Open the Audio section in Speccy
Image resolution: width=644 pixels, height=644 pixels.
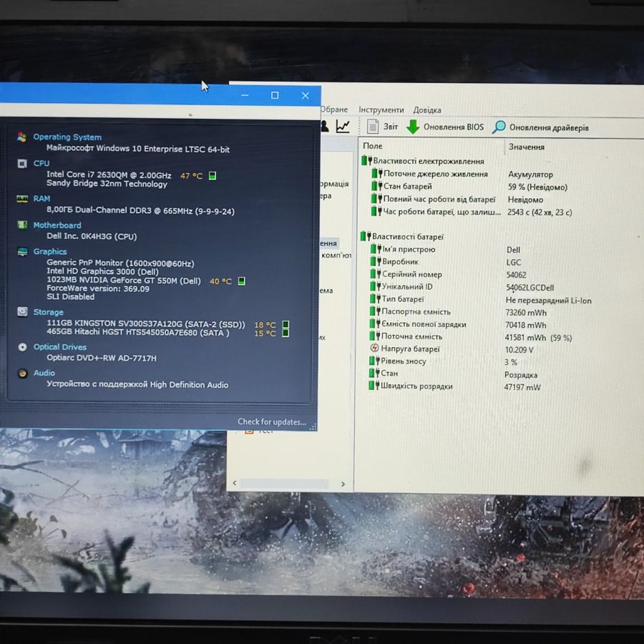point(44,373)
